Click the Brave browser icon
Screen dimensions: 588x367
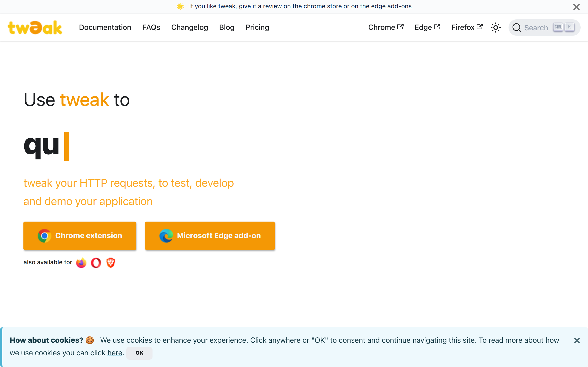click(110, 262)
